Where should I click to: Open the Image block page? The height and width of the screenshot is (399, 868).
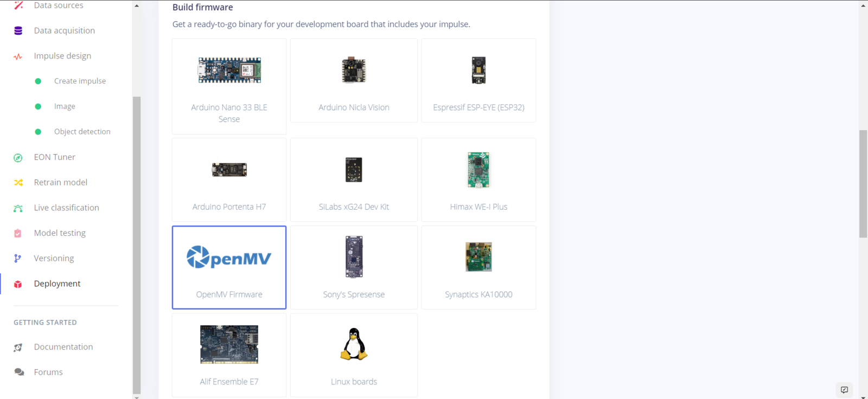65,107
